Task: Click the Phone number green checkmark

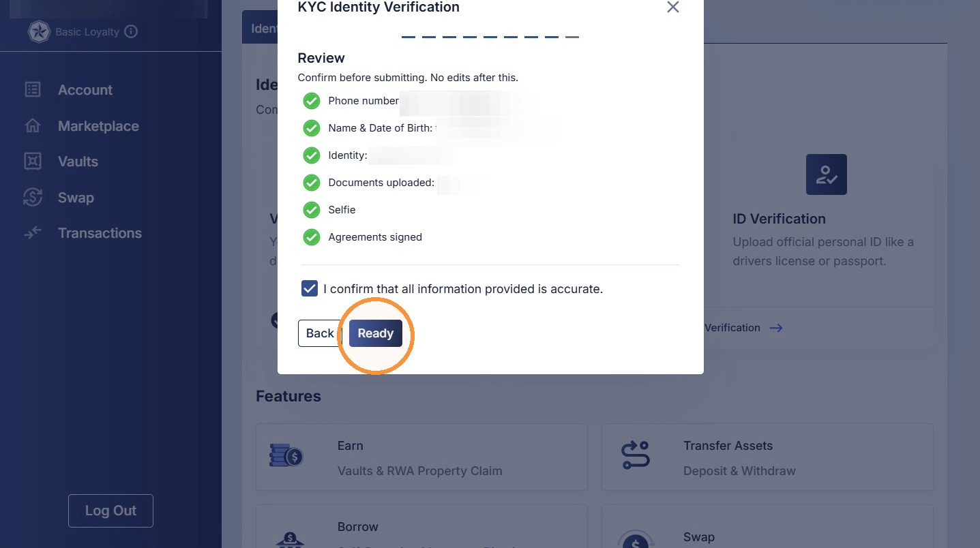Action: click(312, 101)
